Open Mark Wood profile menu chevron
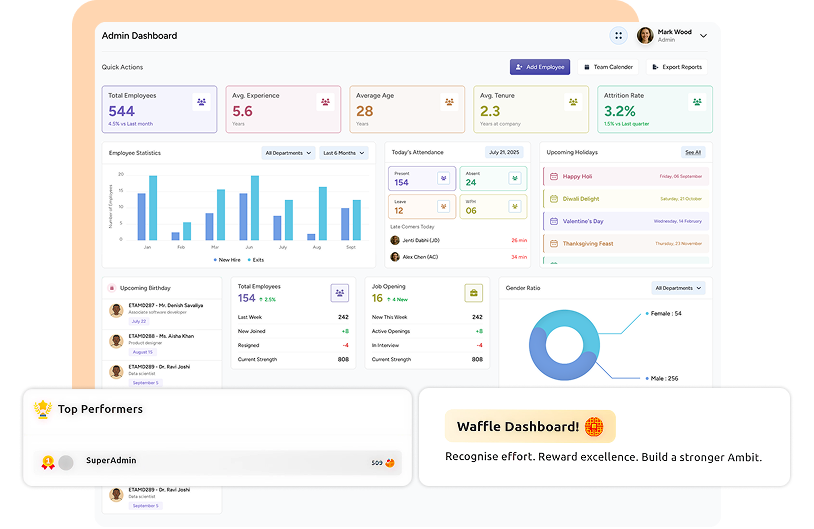The height and width of the screenshot is (529, 814). pyautogui.click(x=703, y=36)
